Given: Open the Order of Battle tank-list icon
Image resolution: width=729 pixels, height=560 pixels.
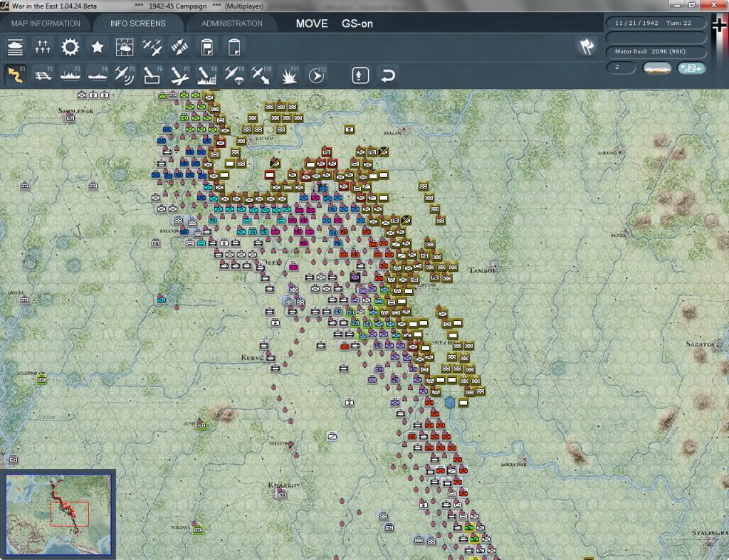Looking at the screenshot, I should (16, 47).
